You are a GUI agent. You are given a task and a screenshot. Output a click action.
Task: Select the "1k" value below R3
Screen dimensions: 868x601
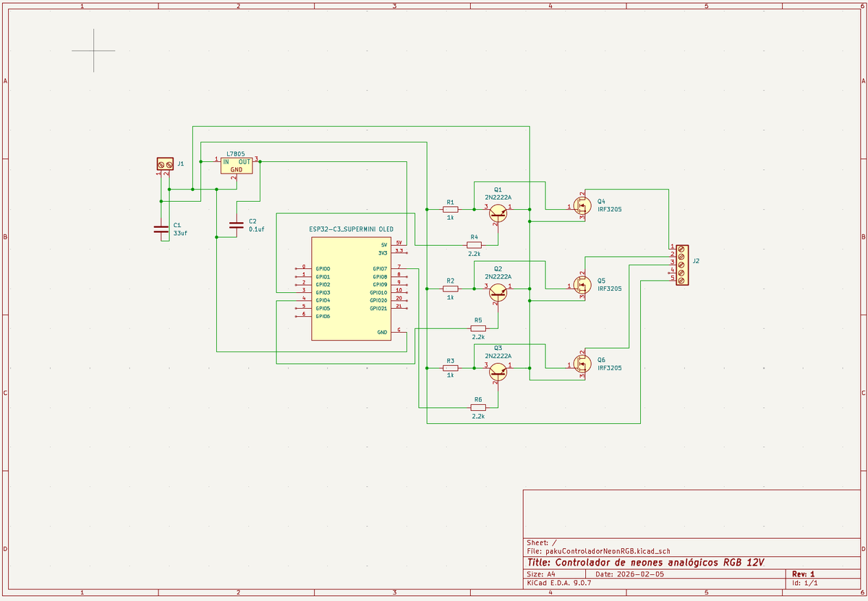(x=450, y=376)
